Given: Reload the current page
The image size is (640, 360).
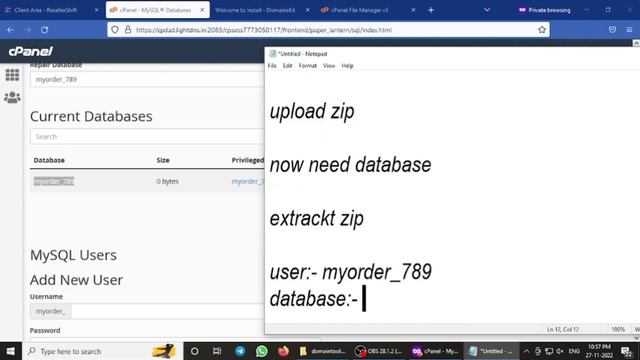Looking at the screenshot, I should pos(44,30).
